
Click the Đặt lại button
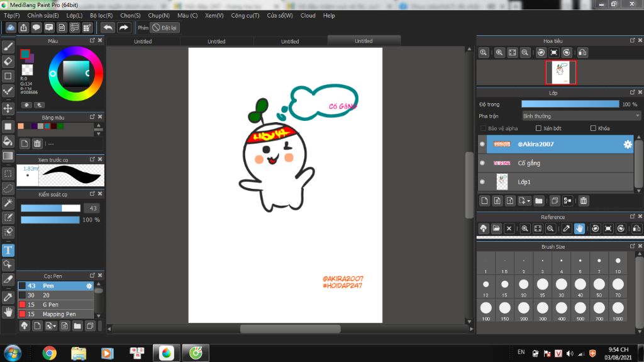(x=165, y=28)
